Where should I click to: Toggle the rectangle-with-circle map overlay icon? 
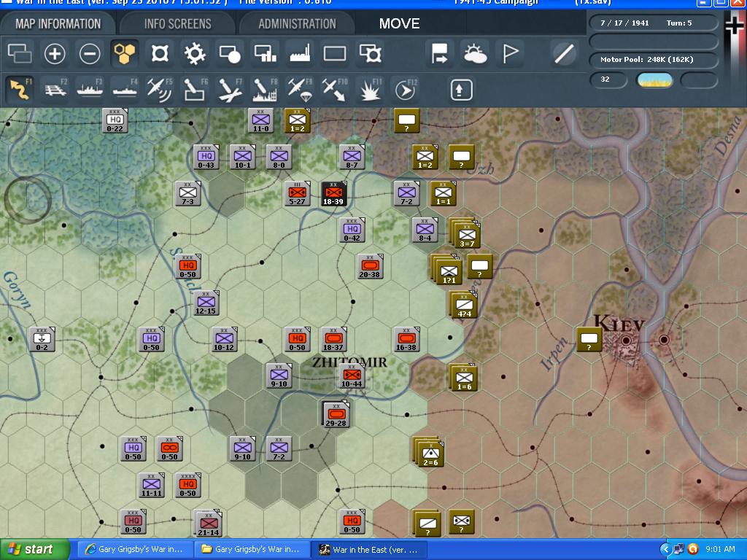tap(230, 53)
